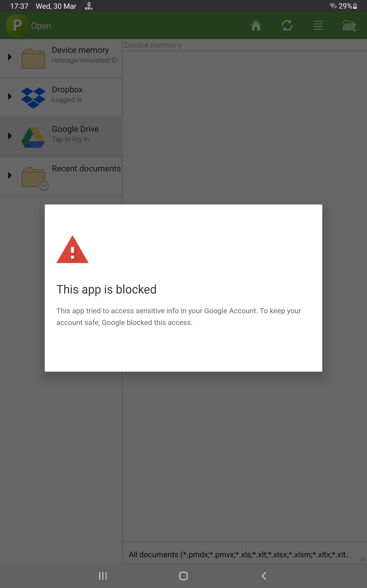Tap the home icon in toolbar
The image size is (367, 588).
tap(256, 25)
